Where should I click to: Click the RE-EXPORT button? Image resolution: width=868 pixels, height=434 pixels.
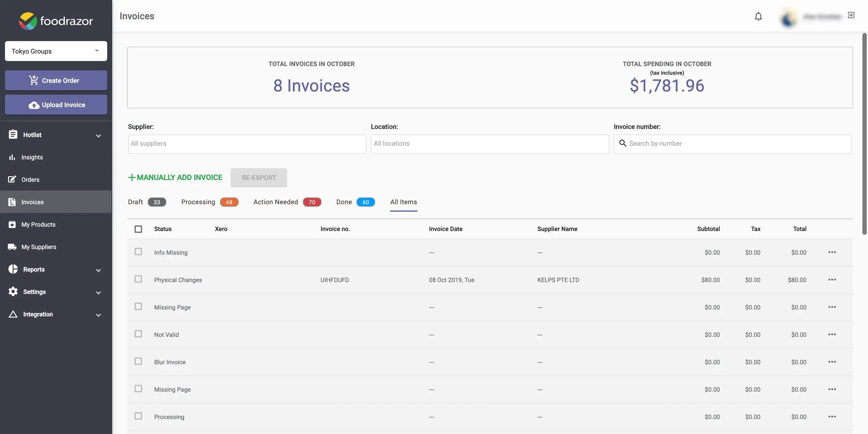click(x=259, y=177)
